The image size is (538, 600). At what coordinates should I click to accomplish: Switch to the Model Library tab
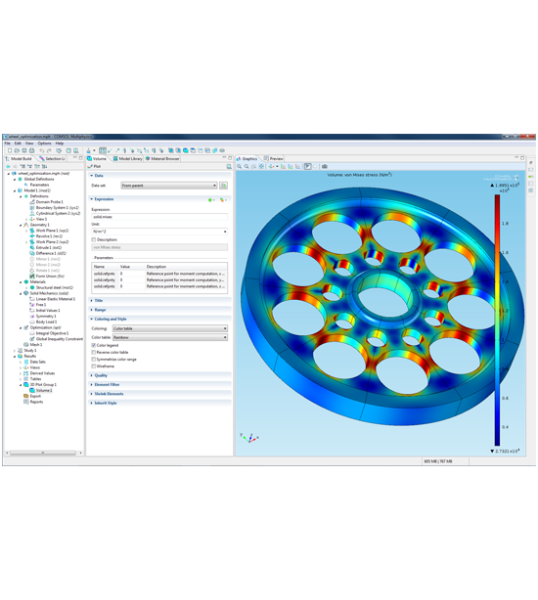128,158
